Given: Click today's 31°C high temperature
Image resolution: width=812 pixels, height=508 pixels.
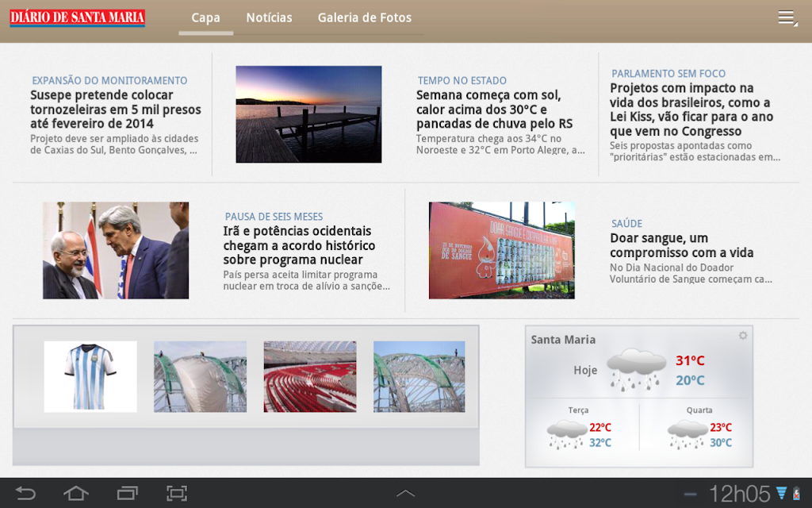Looking at the screenshot, I should pos(690,360).
